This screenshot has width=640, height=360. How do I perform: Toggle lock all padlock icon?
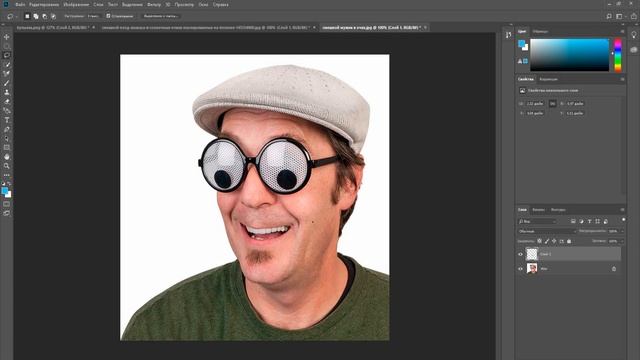pyautogui.click(x=569, y=241)
